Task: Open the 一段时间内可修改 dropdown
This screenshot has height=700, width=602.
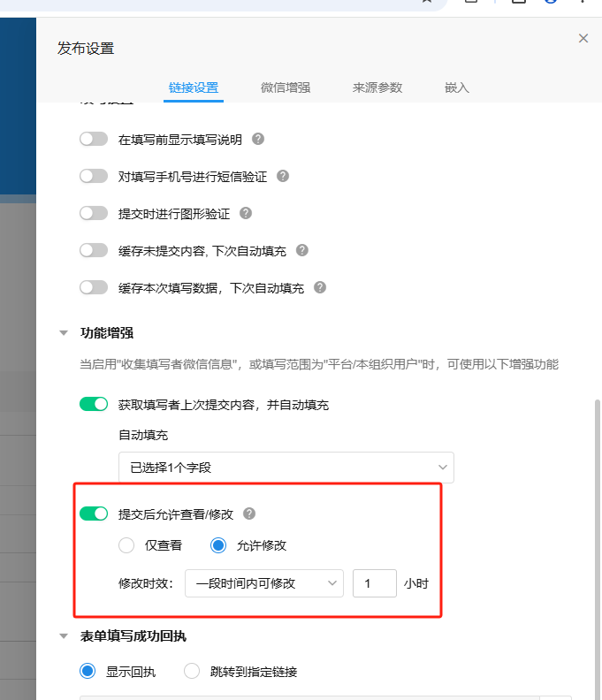Action: click(x=264, y=583)
